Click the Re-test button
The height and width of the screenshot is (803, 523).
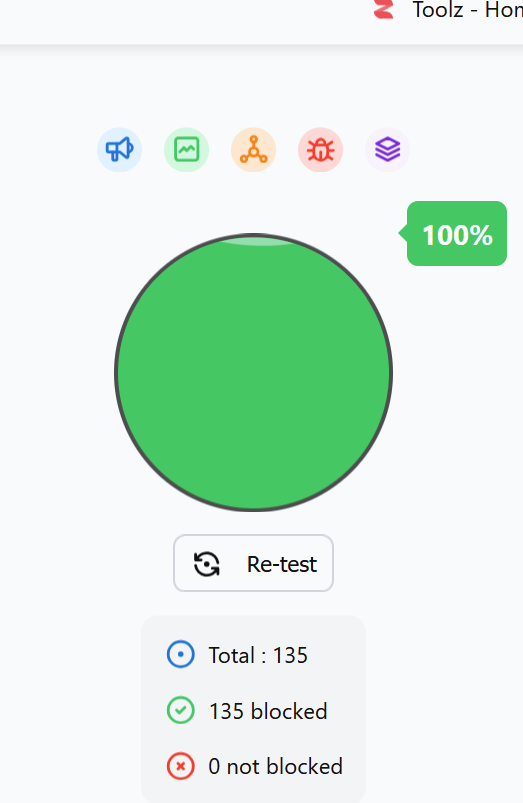pos(254,563)
